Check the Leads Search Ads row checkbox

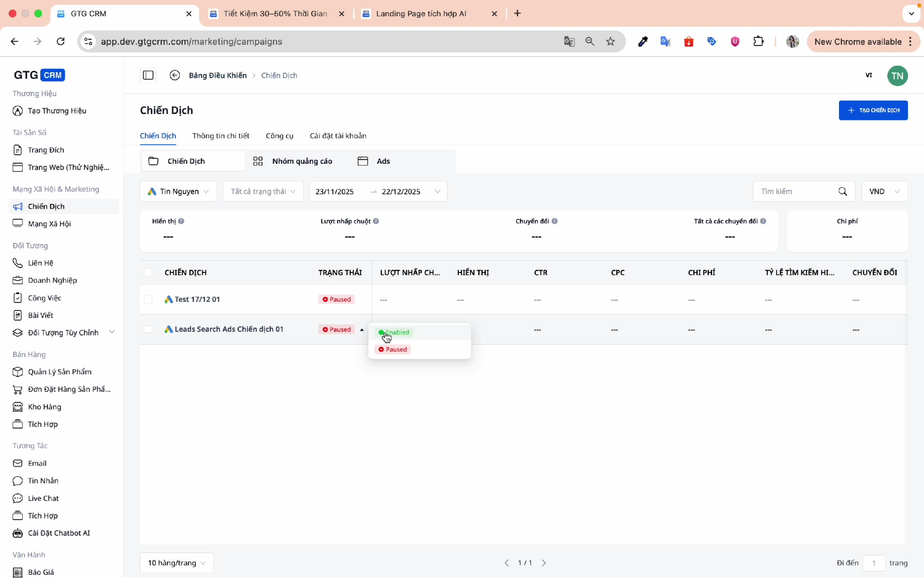[148, 330]
